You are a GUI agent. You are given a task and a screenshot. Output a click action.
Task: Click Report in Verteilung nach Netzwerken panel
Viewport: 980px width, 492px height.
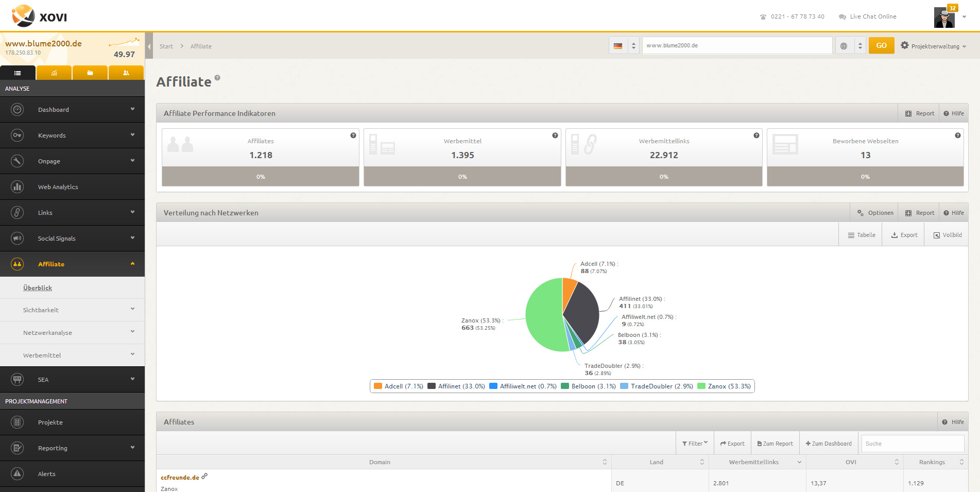pos(919,213)
